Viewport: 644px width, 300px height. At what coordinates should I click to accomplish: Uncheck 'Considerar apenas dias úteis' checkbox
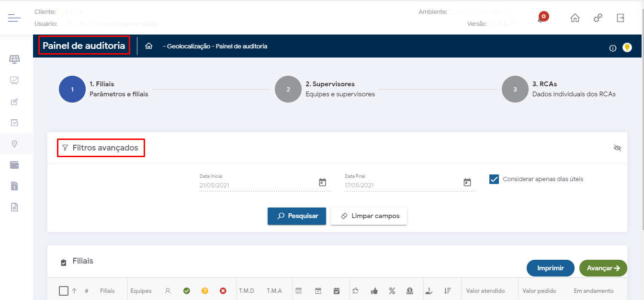tap(494, 179)
